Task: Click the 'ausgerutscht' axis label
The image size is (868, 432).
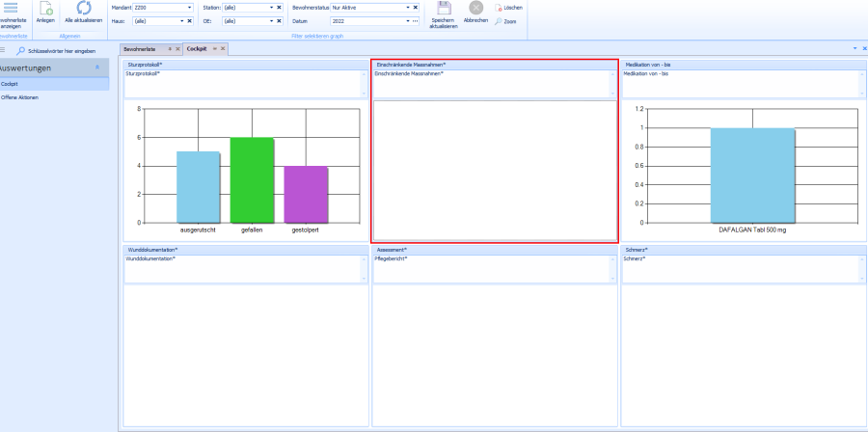Action: coord(198,230)
